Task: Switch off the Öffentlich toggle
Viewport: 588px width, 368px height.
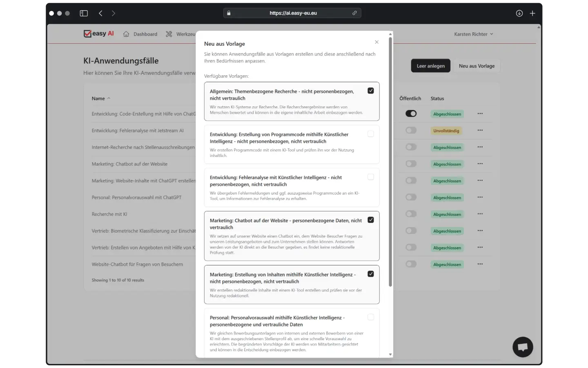Action: pyautogui.click(x=411, y=113)
